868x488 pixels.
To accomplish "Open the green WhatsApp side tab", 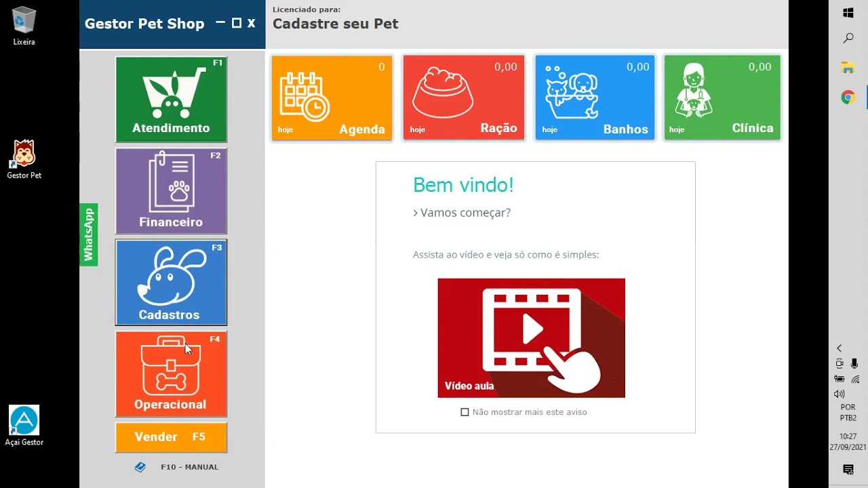I will tap(88, 235).
